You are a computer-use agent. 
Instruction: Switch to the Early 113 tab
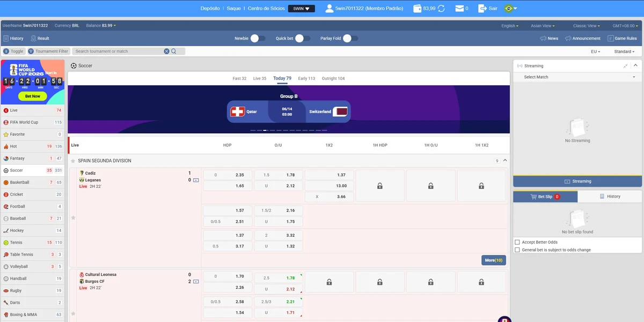coord(306,78)
